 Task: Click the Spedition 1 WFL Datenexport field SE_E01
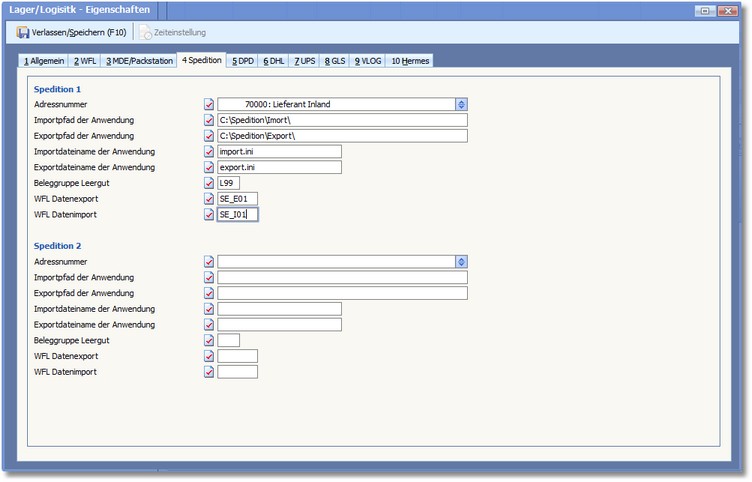pyautogui.click(x=238, y=199)
